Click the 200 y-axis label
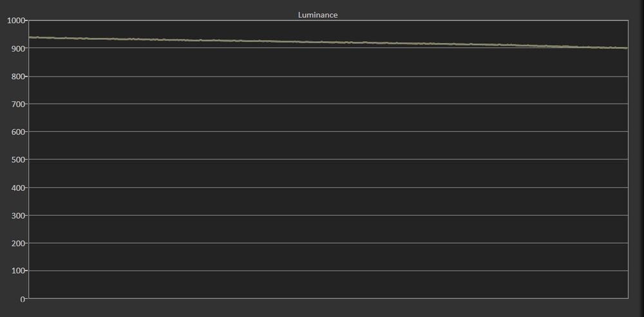 click(x=17, y=243)
